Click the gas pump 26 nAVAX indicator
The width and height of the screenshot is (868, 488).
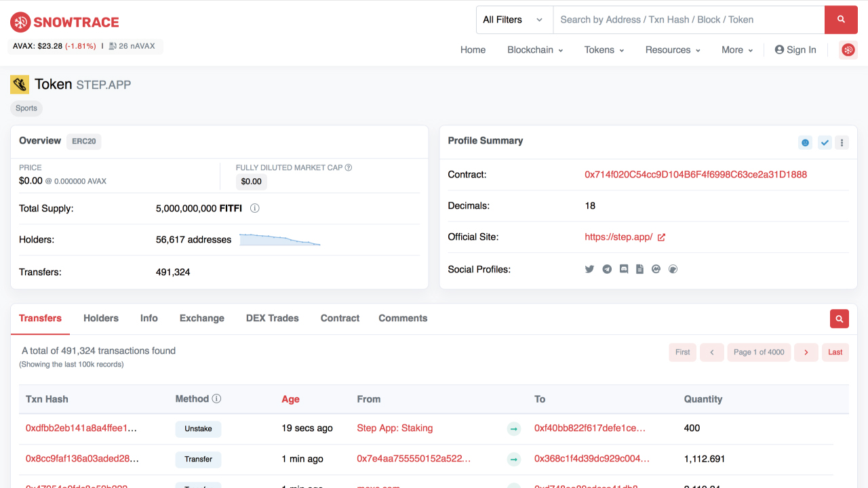(132, 46)
